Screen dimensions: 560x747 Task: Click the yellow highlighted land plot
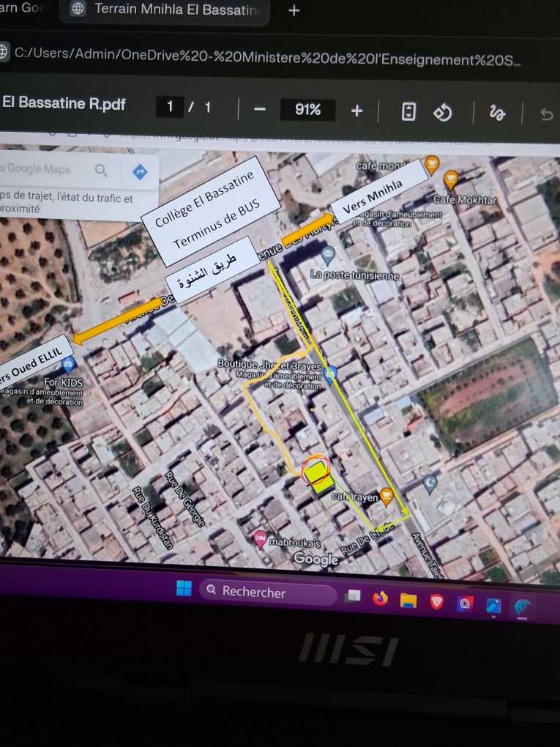pos(318,477)
